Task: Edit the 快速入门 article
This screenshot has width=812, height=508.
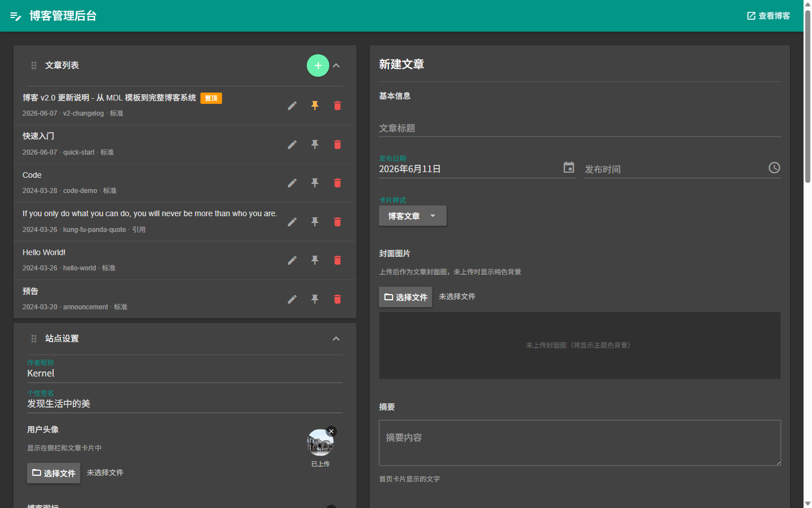Action: pyautogui.click(x=292, y=144)
